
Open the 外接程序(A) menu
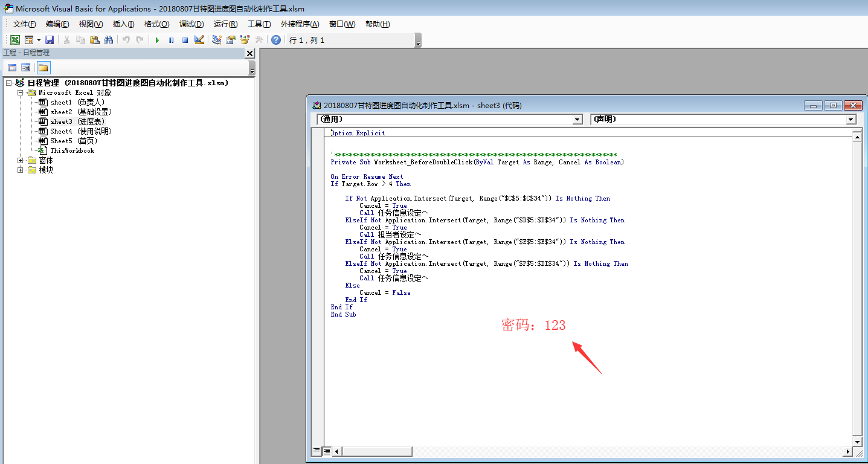tap(300, 24)
